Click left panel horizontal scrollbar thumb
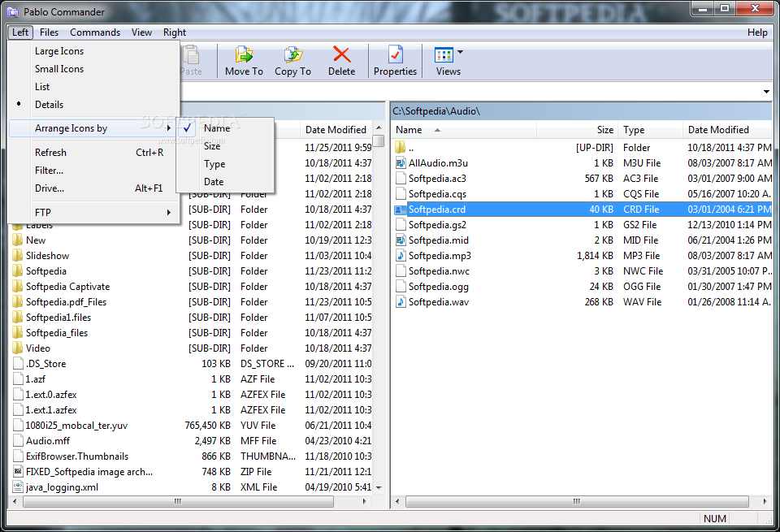This screenshot has width=780, height=532. click(178, 502)
